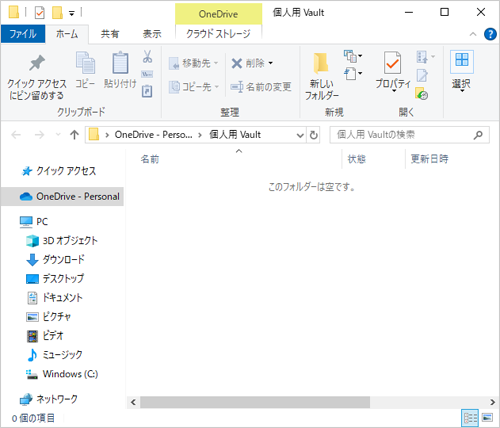Screen dimensions: 500x428
Task: Switch to the 共有 tab
Action: [x=110, y=34]
